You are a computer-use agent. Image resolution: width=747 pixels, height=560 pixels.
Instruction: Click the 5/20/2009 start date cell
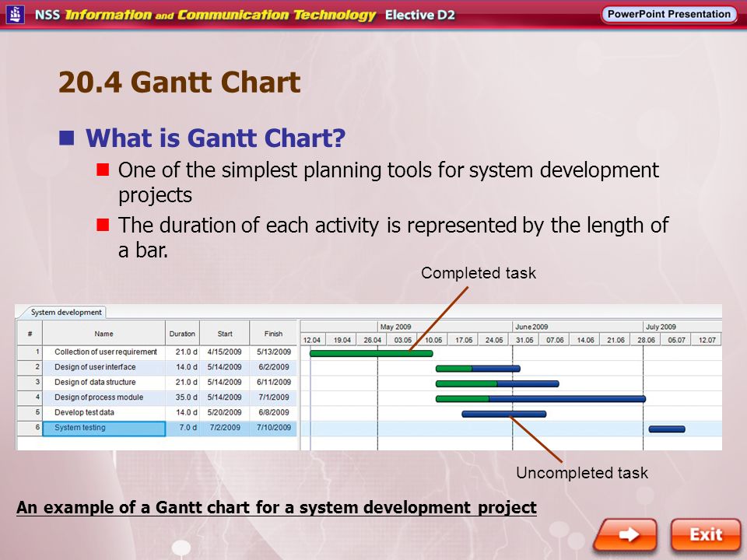click(225, 413)
